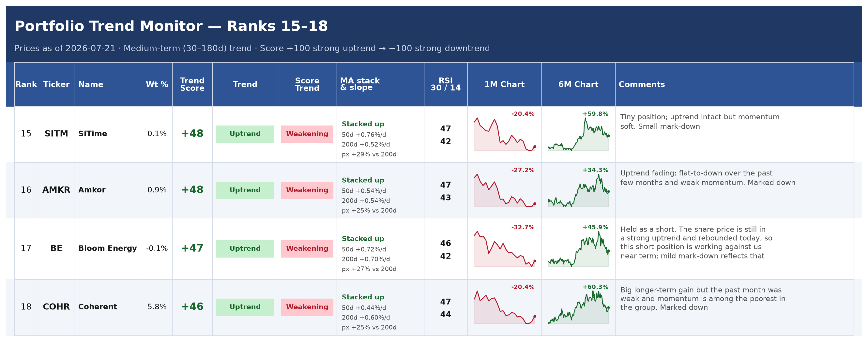Open the SITM 1M chart sparkline

coord(504,134)
